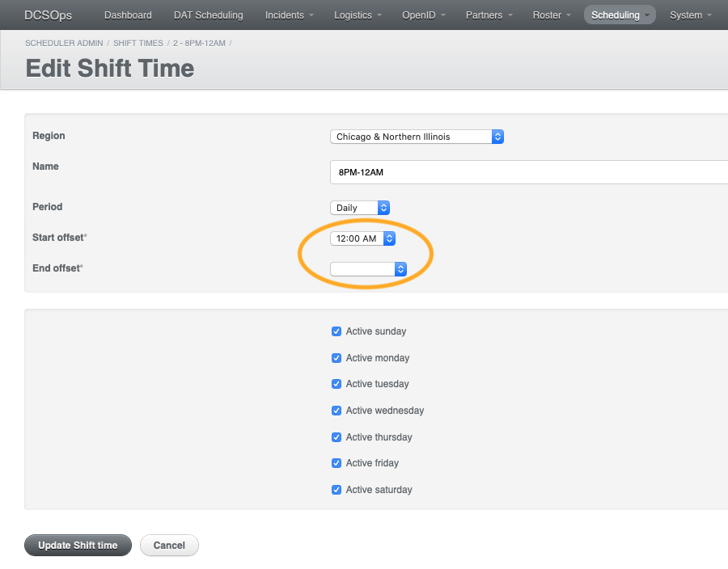This screenshot has width=728, height=569.
Task: Uncheck Active sunday
Action: point(336,331)
